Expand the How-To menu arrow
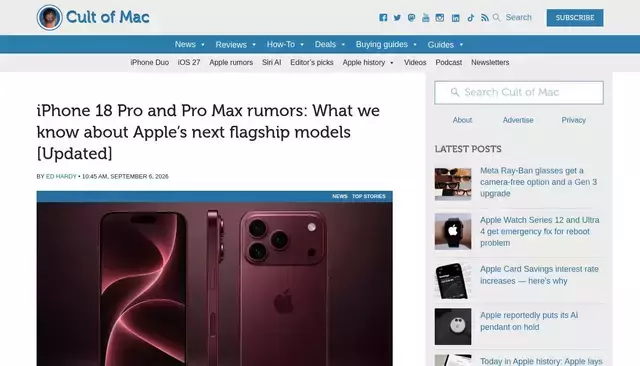Image resolution: width=640 pixels, height=366 pixels. 302,44
